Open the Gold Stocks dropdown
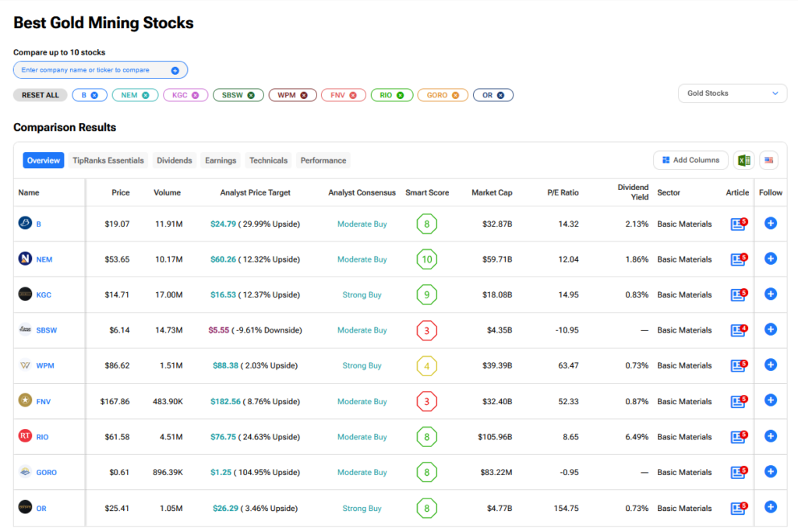798x532 pixels. coord(733,93)
